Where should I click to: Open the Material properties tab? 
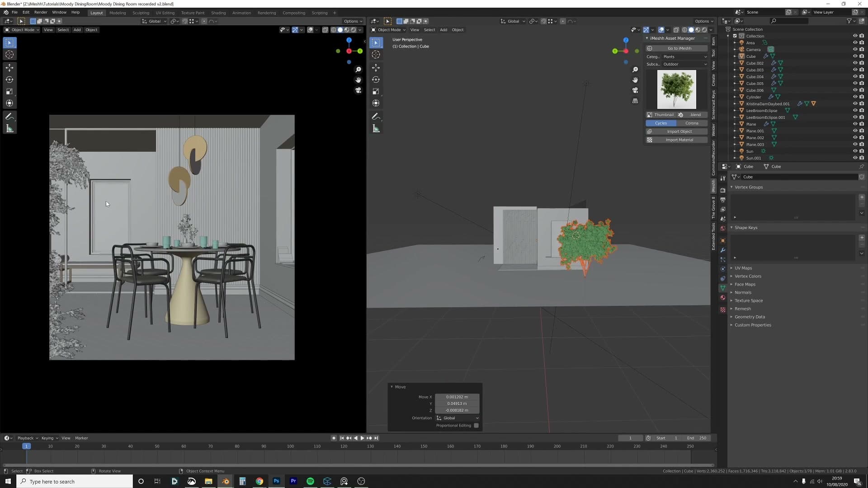tap(723, 298)
